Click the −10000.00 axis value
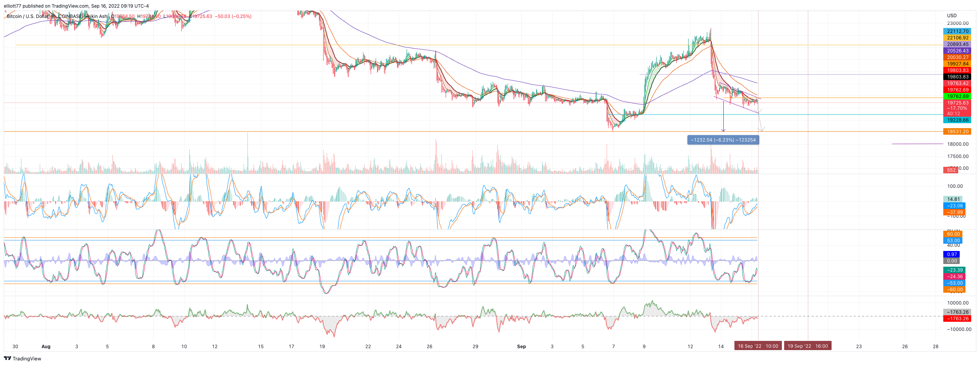 click(959, 329)
